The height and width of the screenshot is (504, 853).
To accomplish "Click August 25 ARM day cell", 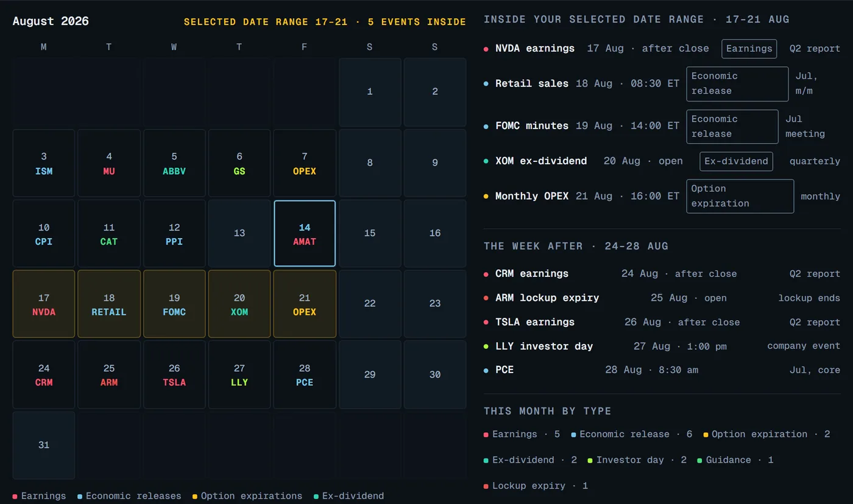I will click(x=109, y=375).
